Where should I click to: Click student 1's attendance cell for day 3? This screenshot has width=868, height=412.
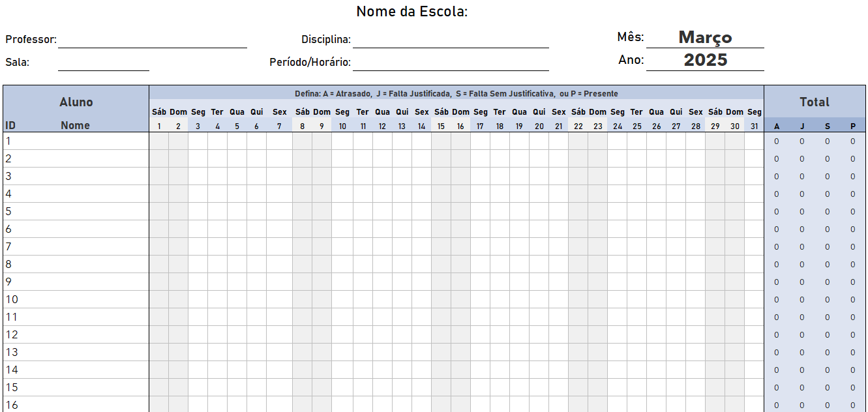[198, 141]
